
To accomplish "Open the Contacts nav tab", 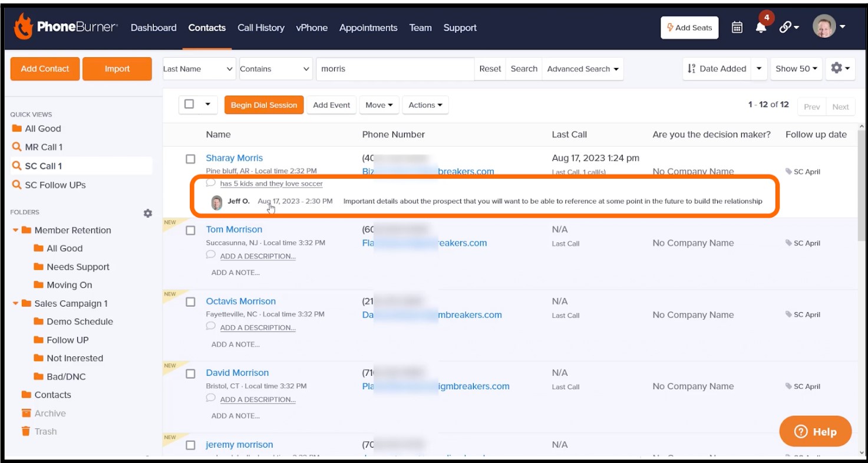I will point(207,28).
